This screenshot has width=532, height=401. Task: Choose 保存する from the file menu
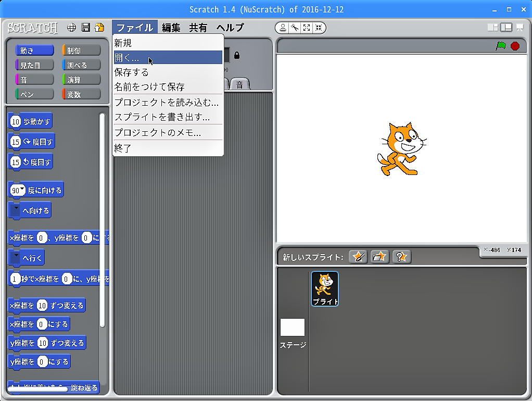(x=168, y=72)
